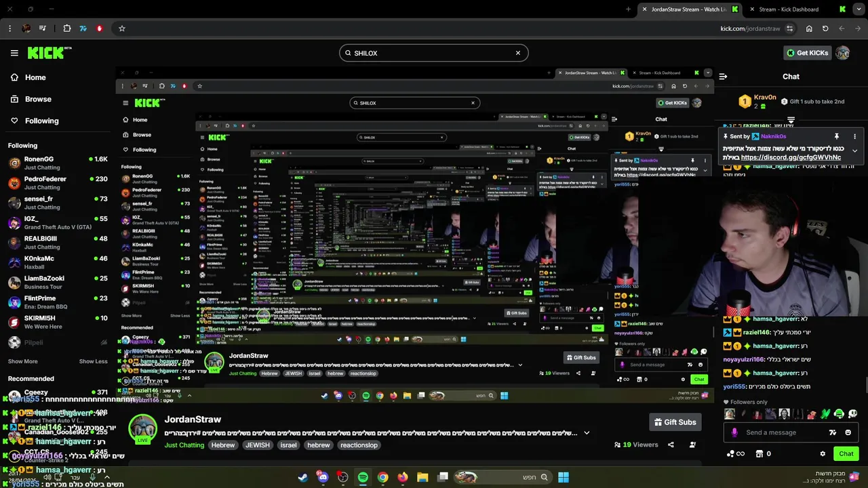Expand the stream title chevron
The height and width of the screenshot is (488, 868).
click(x=587, y=433)
